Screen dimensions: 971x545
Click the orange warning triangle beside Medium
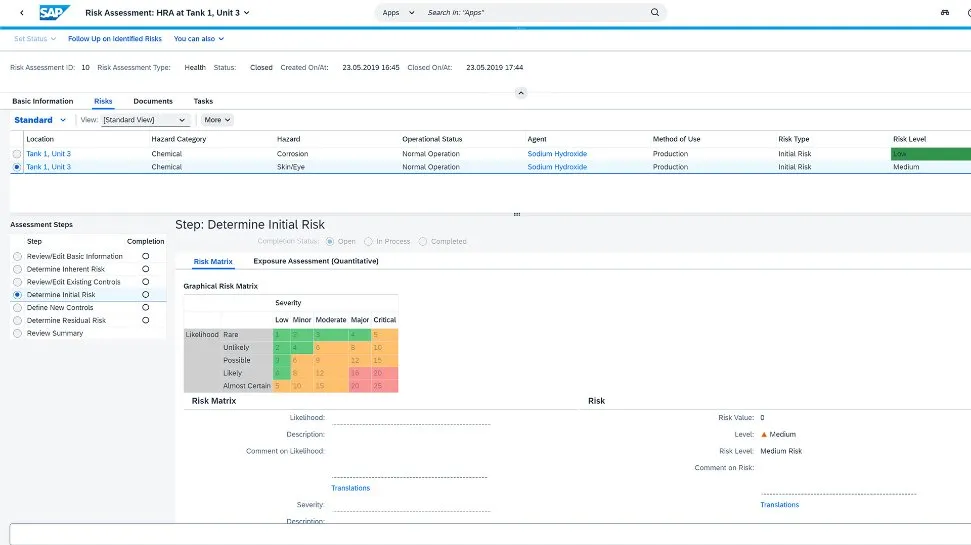[x=764, y=435]
